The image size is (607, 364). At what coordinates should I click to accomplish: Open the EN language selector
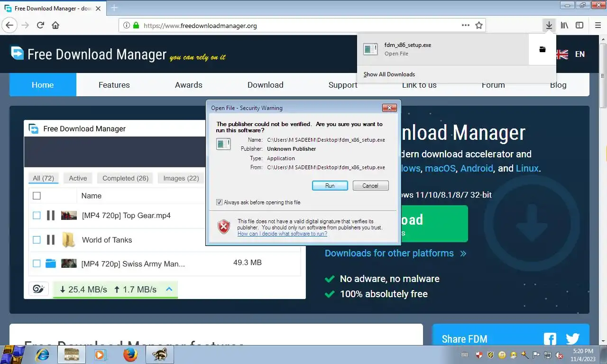pos(579,54)
